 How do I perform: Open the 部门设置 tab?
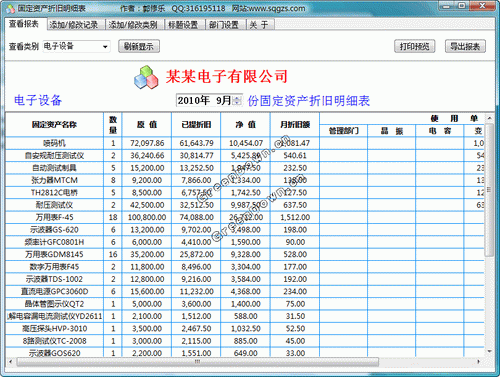224,25
